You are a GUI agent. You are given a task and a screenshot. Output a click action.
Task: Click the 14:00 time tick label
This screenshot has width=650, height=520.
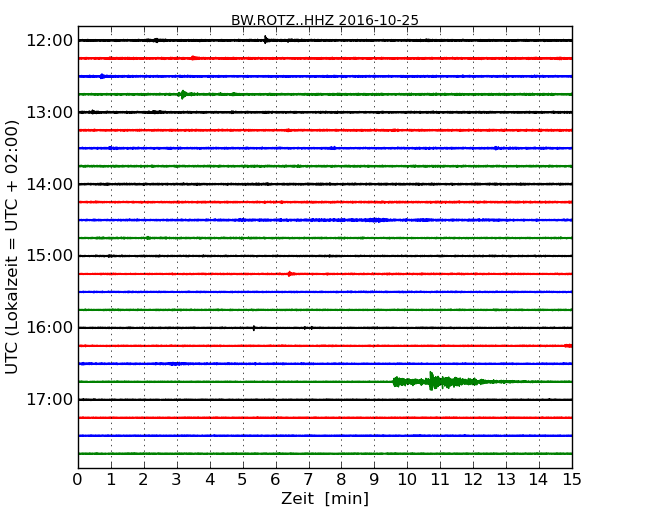[x=49, y=184]
